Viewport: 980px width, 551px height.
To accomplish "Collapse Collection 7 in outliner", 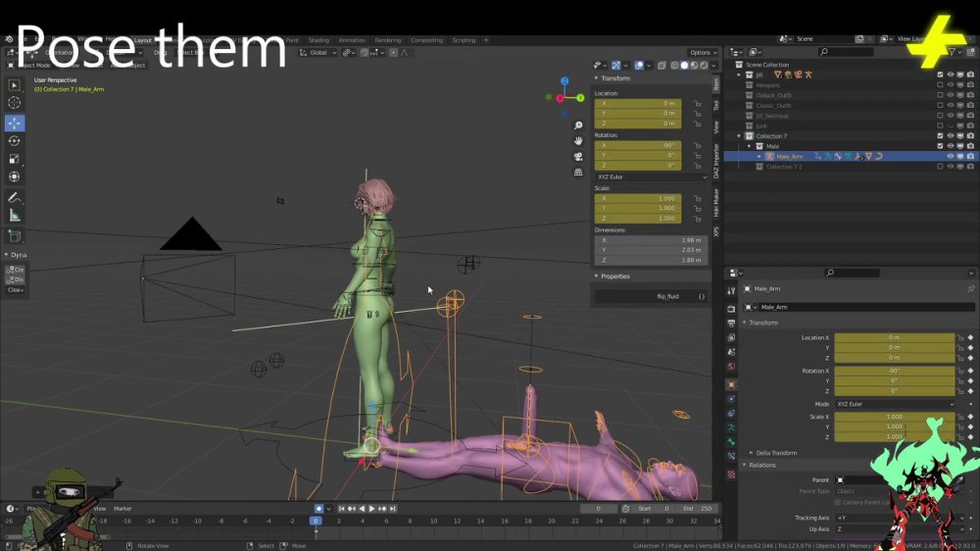I will pyautogui.click(x=739, y=135).
